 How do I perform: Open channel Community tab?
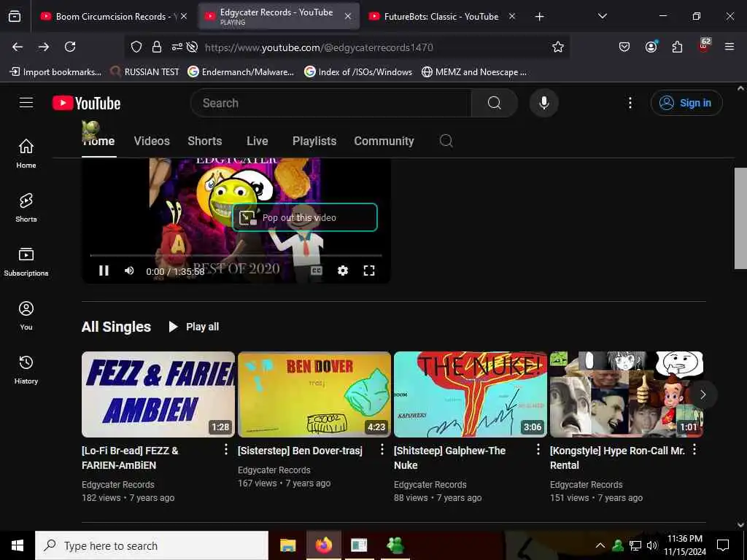[x=384, y=141]
